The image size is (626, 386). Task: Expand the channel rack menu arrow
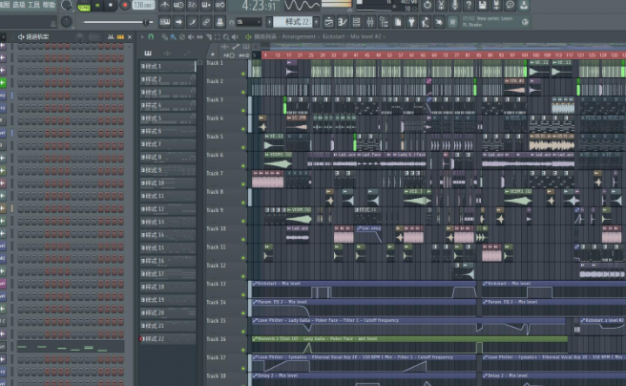(3, 37)
